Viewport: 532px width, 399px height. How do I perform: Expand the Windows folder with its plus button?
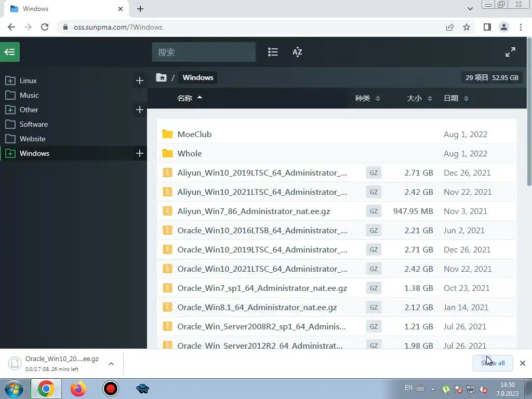click(x=139, y=153)
